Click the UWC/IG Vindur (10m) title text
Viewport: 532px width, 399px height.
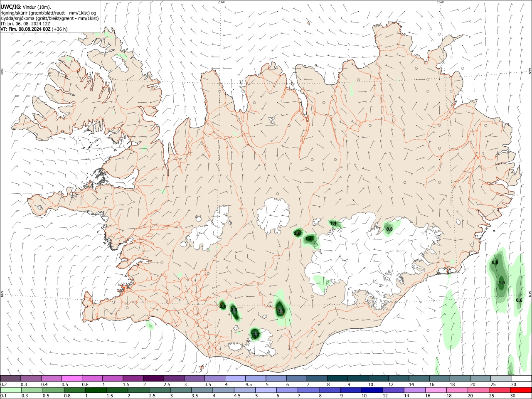[x=26, y=7]
